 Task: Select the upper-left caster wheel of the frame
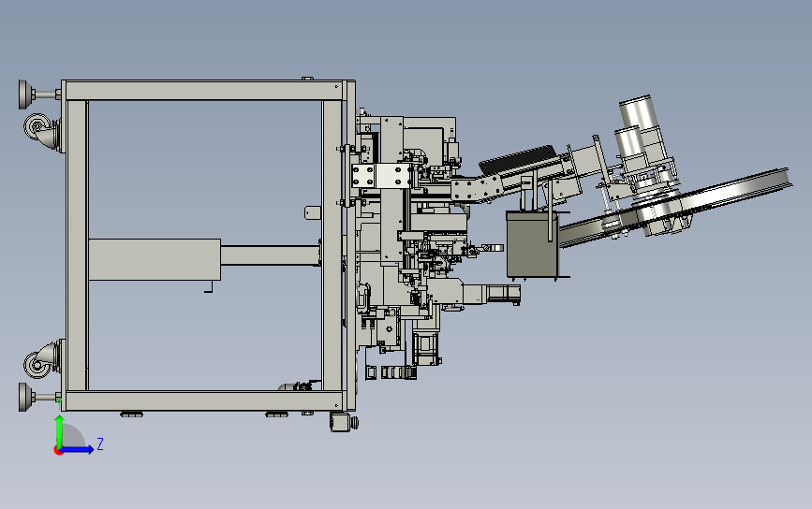[37, 126]
